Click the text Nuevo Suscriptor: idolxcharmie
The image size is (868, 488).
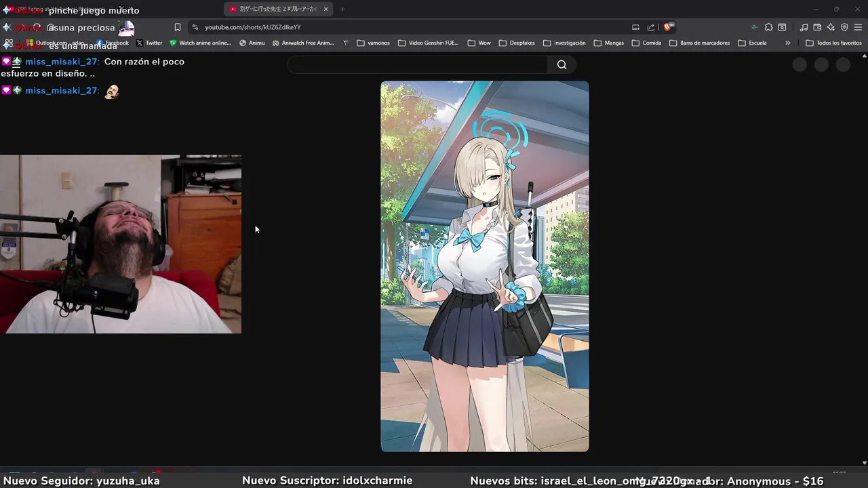tap(327, 481)
